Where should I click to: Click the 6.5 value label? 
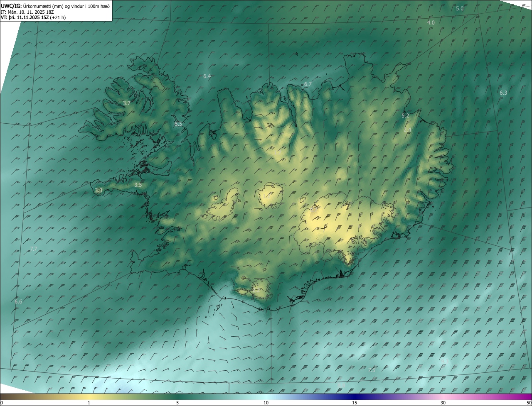pyautogui.click(x=178, y=124)
